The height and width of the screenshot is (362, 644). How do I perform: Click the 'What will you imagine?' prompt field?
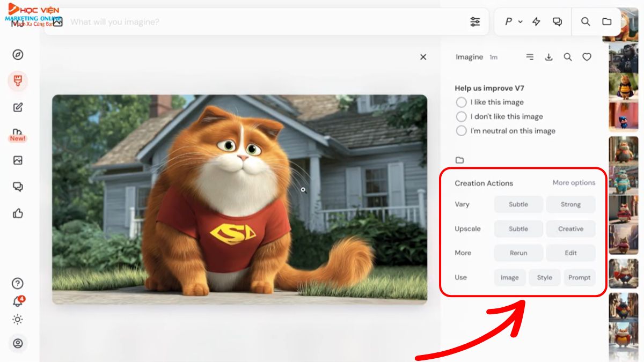(266, 22)
